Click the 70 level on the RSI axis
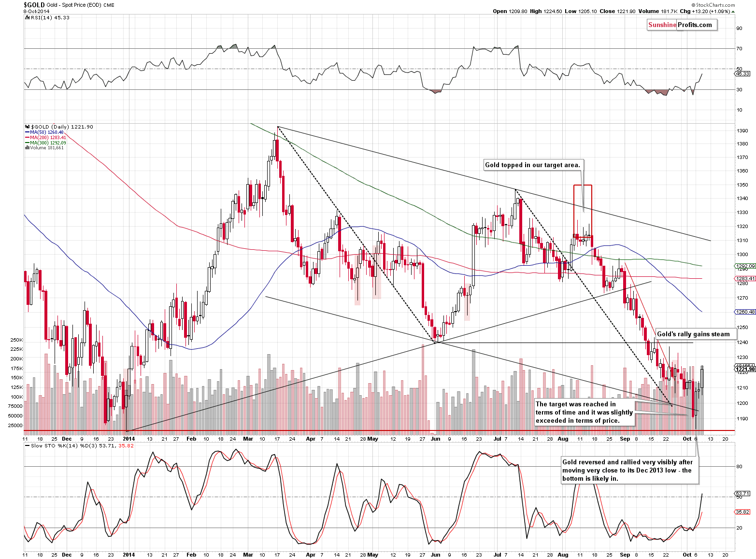This screenshot has height=559, width=756. click(740, 48)
